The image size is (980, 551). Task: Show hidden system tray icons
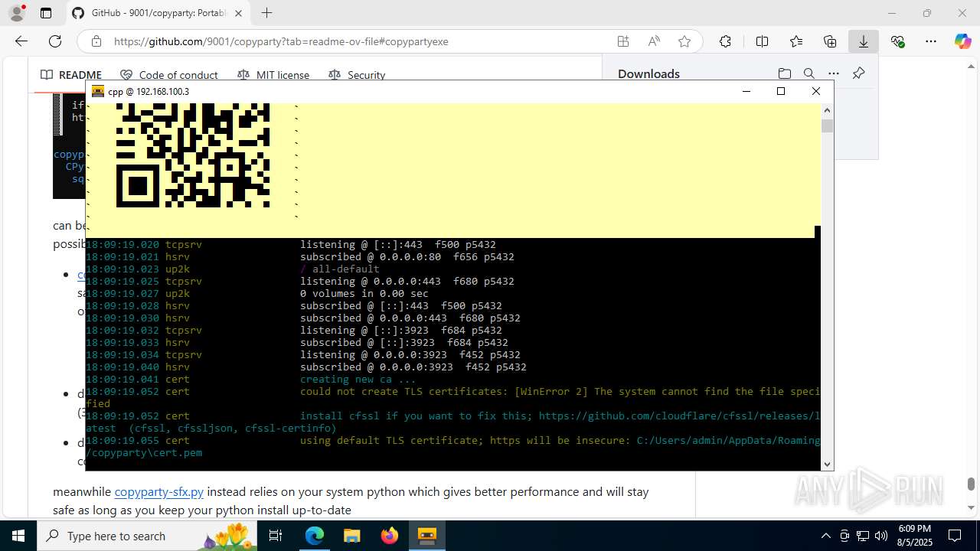825,536
